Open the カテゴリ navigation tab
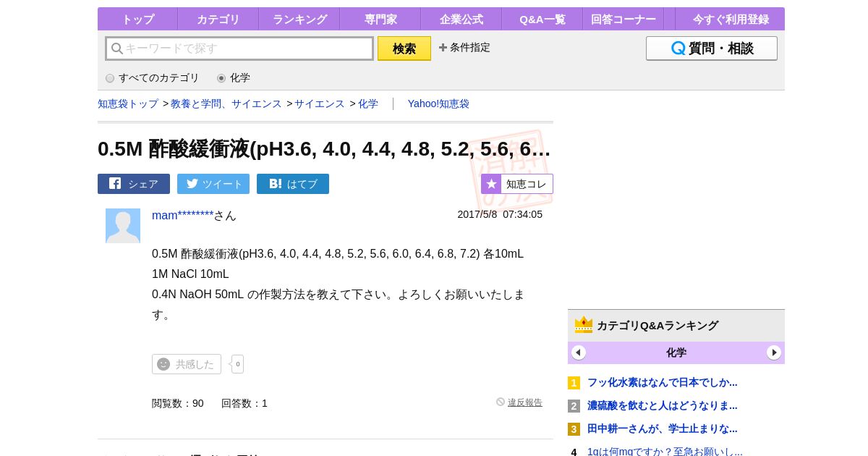 [x=218, y=19]
